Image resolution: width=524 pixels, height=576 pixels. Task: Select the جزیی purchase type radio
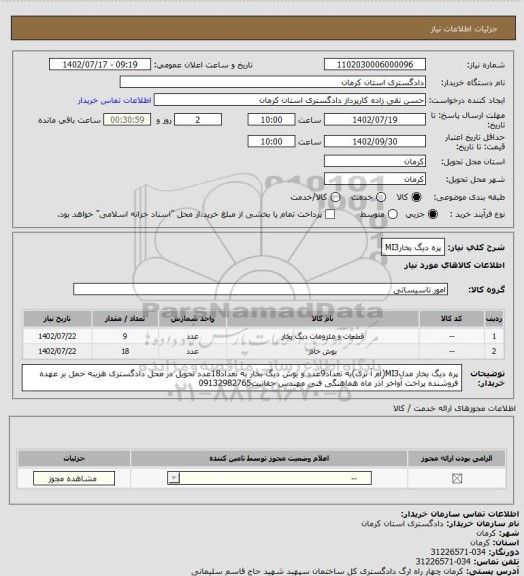click(433, 214)
